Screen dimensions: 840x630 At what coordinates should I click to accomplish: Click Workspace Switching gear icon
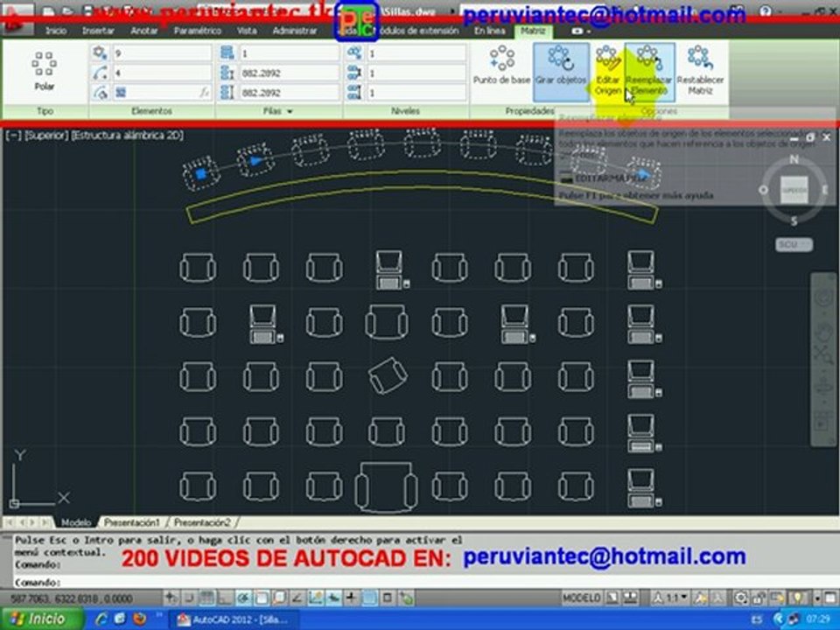pos(741,598)
